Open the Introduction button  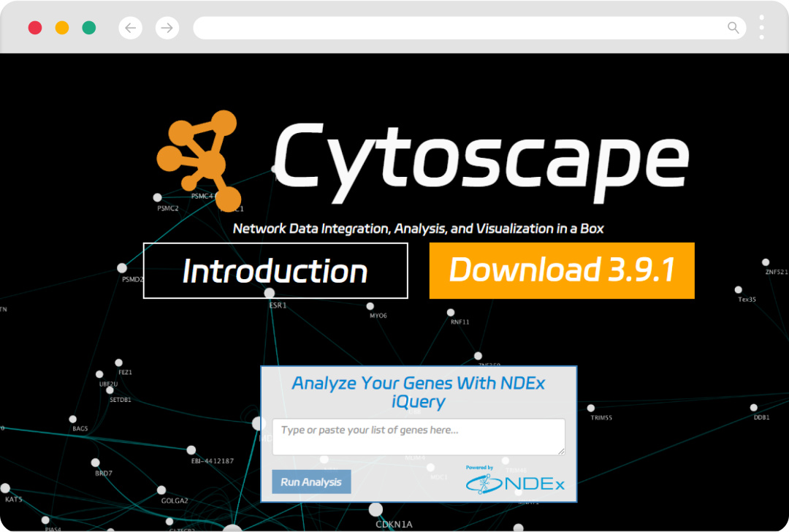tap(275, 271)
